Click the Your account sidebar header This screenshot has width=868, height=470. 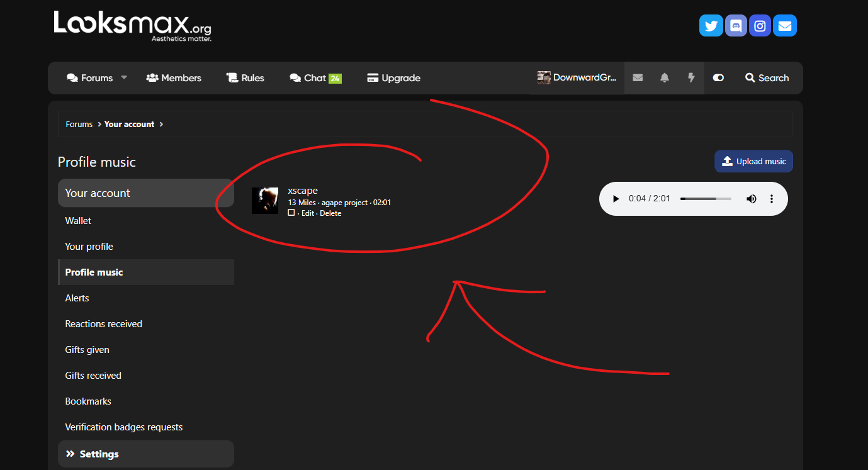[x=146, y=193]
